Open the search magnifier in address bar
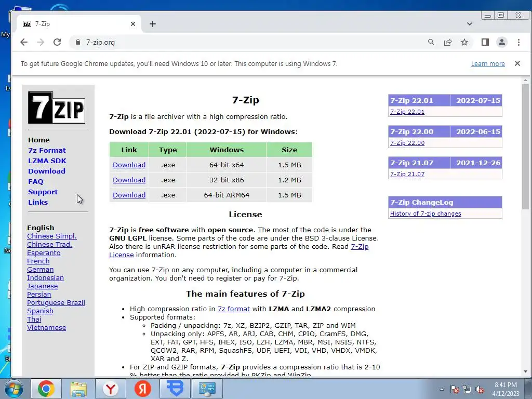The height and width of the screenshot is (399, 532). tap(431, 42)
